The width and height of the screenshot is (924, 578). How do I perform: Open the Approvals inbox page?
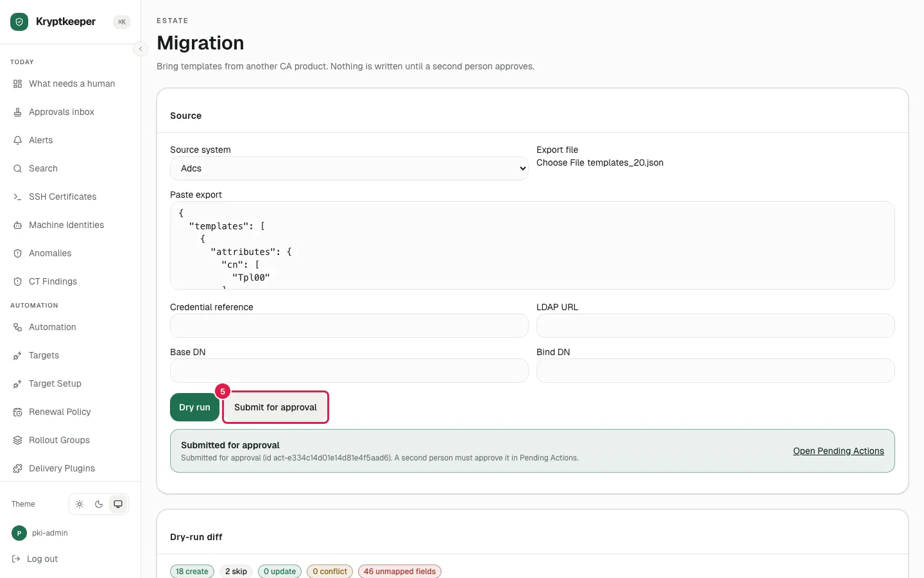coord(62,112)
